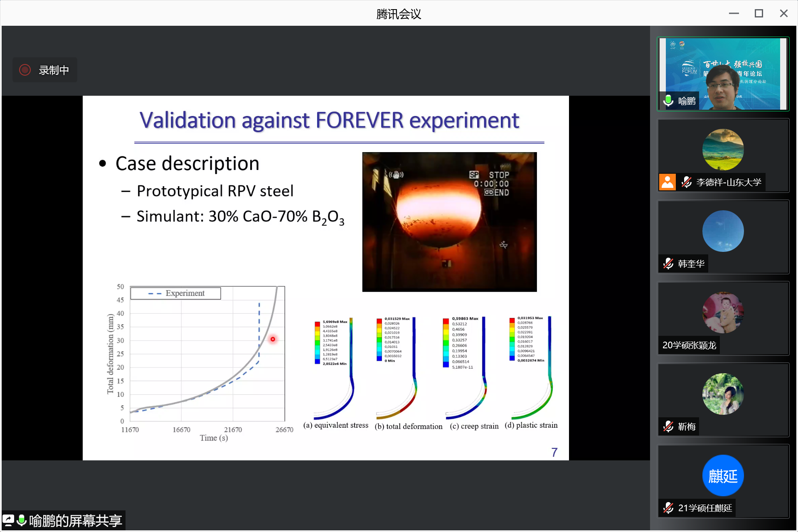
Task: Click the screen share icon at bottom left
Action: (x=9, y=520)
